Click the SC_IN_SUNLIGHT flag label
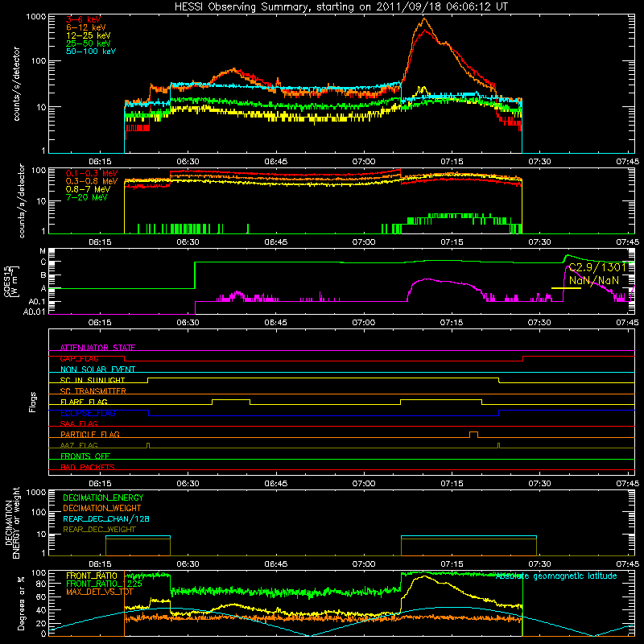The height and width of the screenshot is (644, 644). (x=93, y=380)
